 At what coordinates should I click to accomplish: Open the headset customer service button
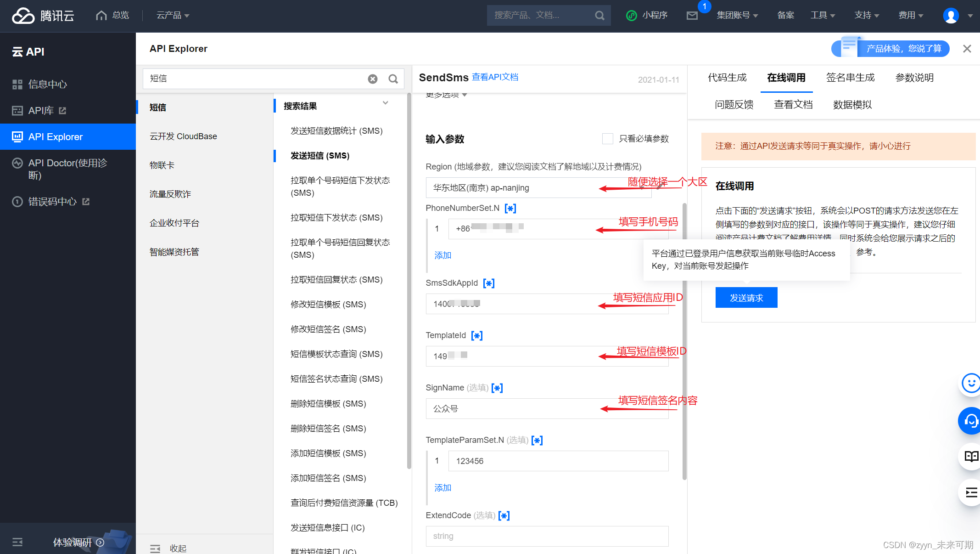(x=970, y=421)
